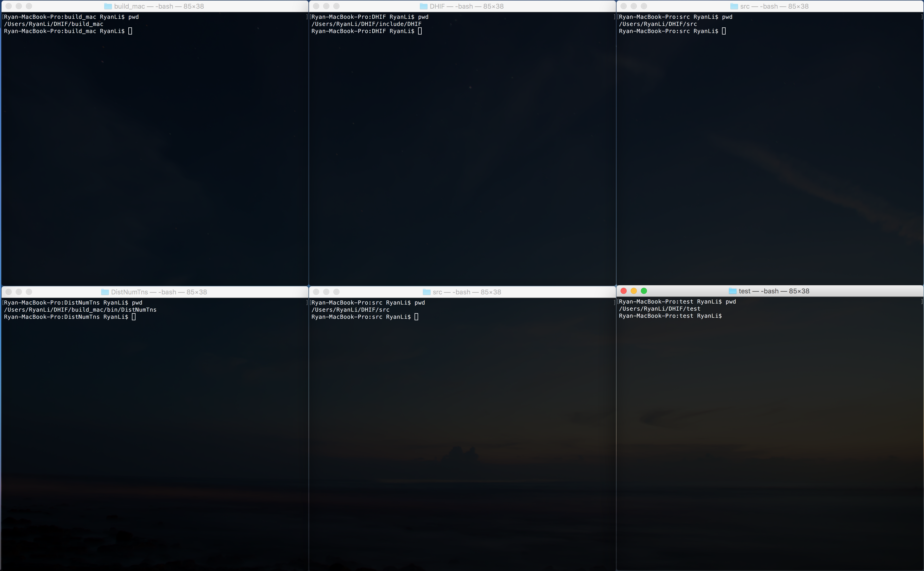Click the '/Users/RyanLi/DHIF/include/DHIF' output line

(x=366, y=24)
